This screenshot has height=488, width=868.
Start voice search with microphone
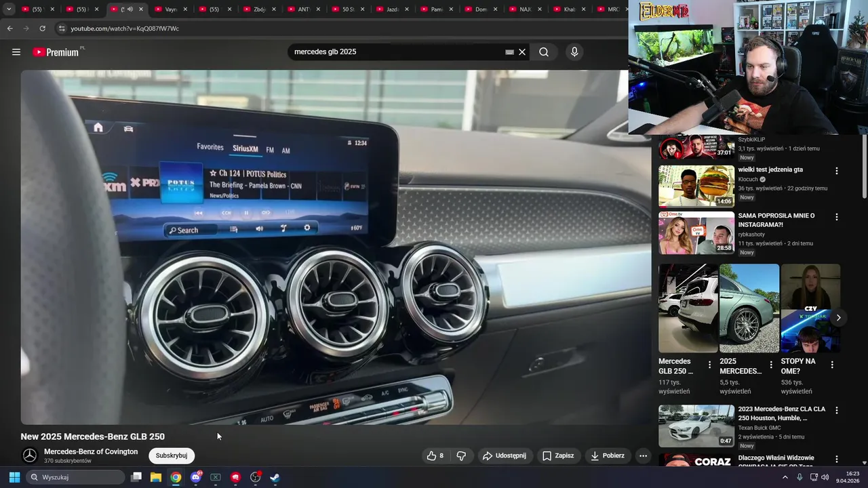[x=574, y=52]
